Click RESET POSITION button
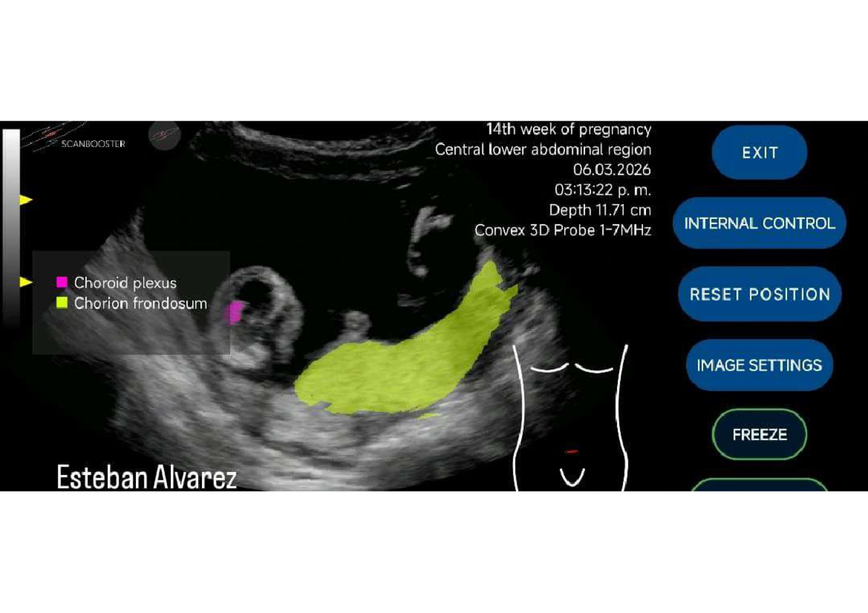Viewport: 868px width, 613px height. [759, 293]
